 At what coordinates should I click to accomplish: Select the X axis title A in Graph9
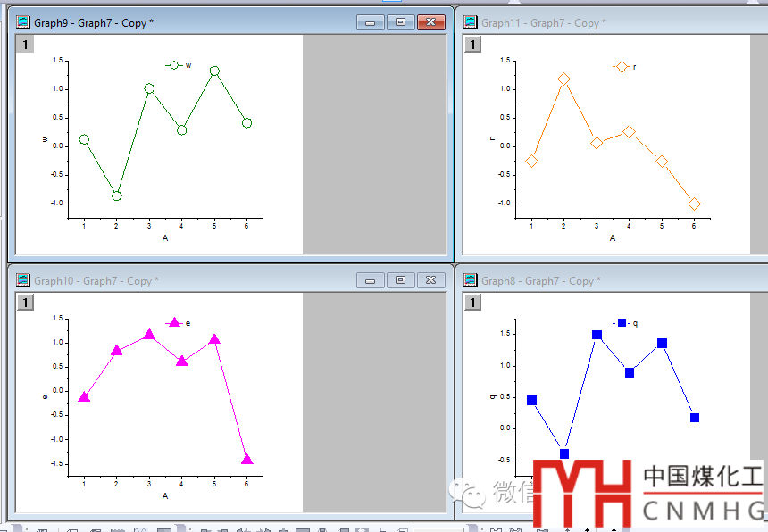165,237
